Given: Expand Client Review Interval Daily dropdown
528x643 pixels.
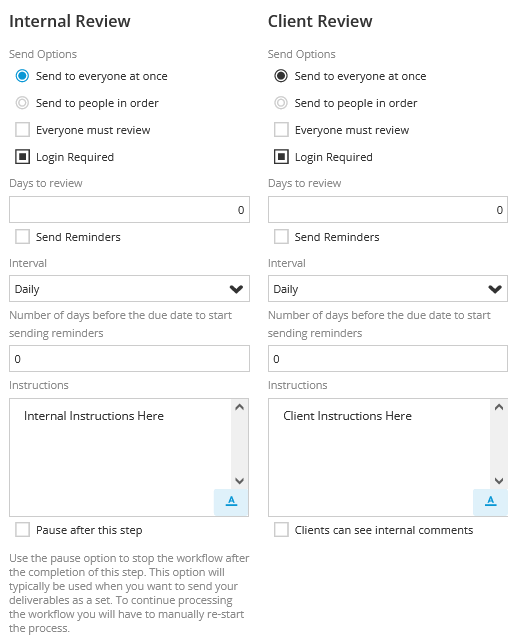Looking at the screenshot, I should coord(388,289).
